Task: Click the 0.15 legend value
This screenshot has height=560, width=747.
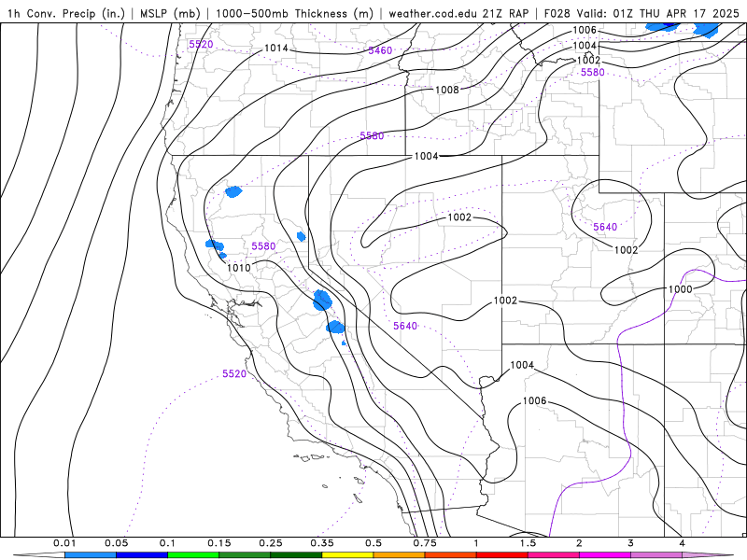Action: (219, 543)
